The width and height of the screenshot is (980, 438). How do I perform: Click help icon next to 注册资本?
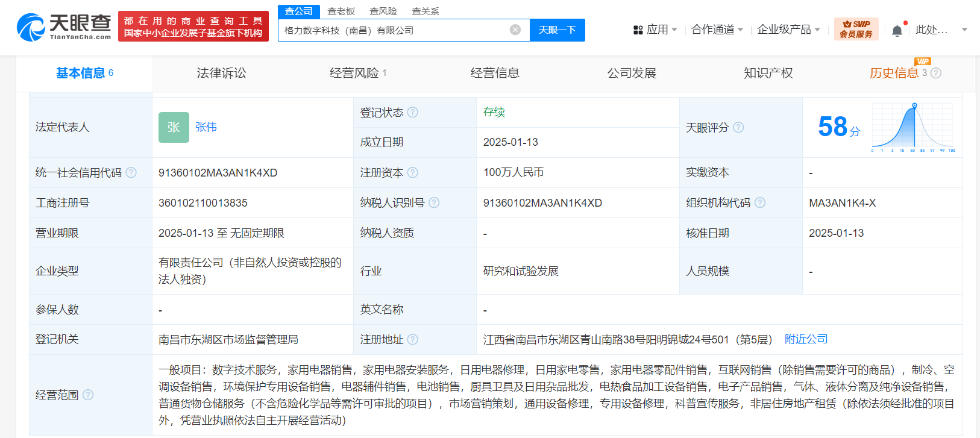tap(413, 173)
